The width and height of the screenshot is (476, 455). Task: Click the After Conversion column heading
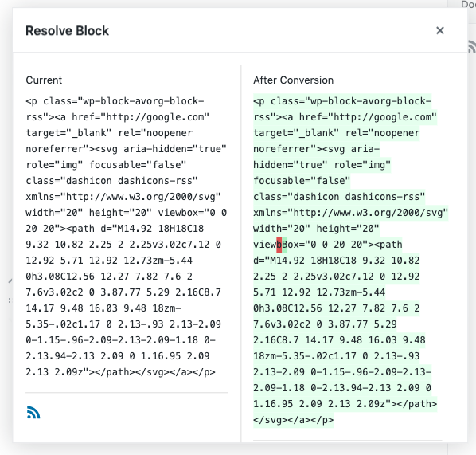(293, 80)
